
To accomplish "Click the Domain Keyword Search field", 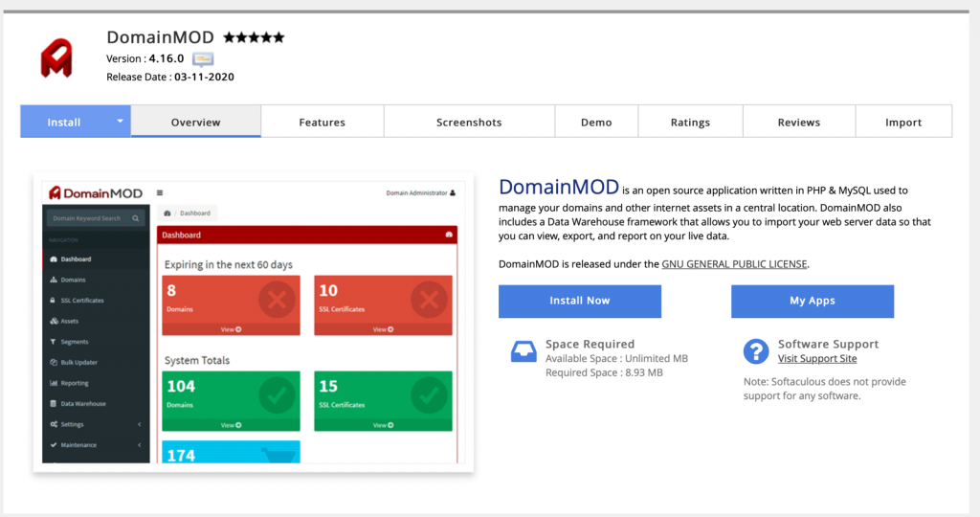I will (96, 218).
